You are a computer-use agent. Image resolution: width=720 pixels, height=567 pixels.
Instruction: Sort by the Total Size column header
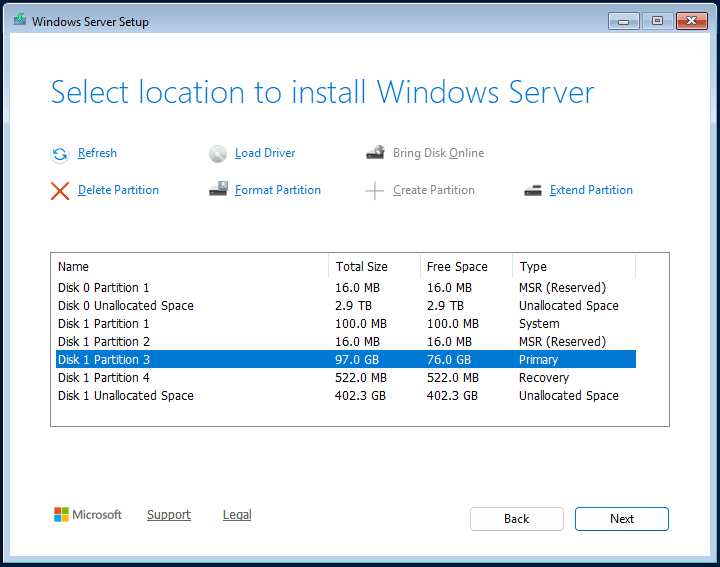tap(375, 266)
